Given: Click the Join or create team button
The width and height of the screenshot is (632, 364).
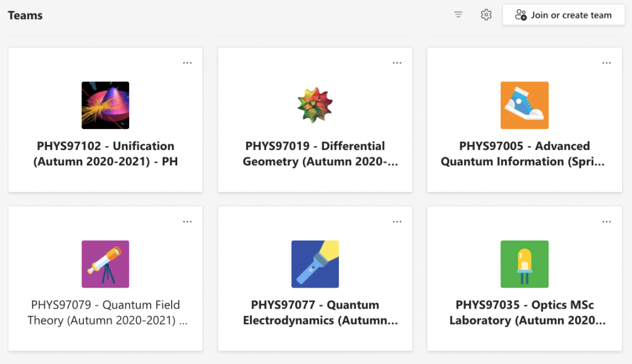Looking at the screenshot, I should [x=565, y=15].
